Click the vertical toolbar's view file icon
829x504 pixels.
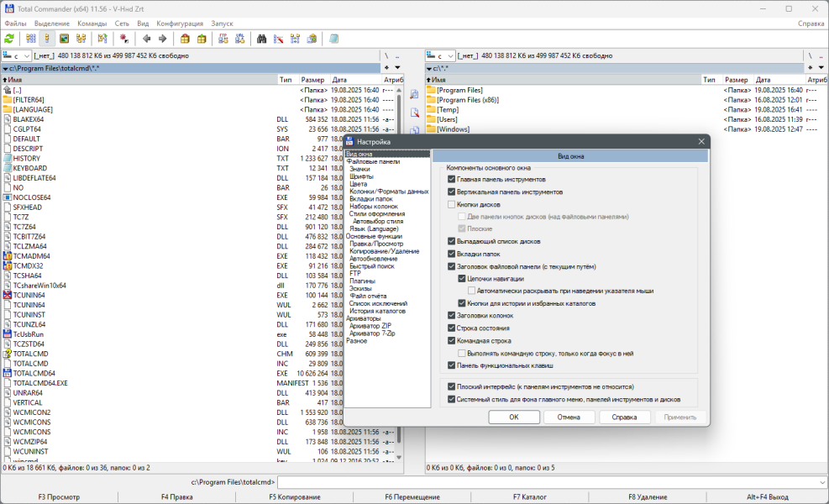point(414,95)
